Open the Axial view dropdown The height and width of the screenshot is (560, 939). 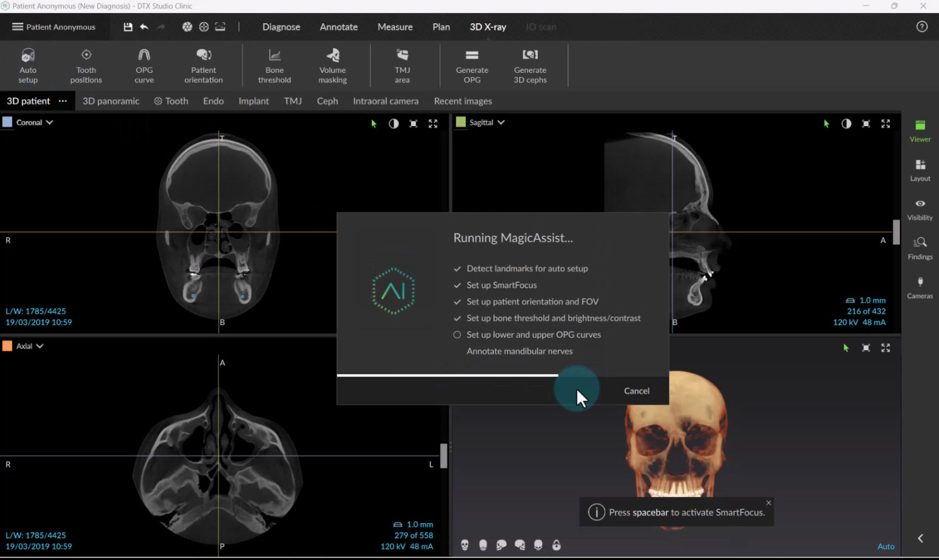tap(40, 346)
